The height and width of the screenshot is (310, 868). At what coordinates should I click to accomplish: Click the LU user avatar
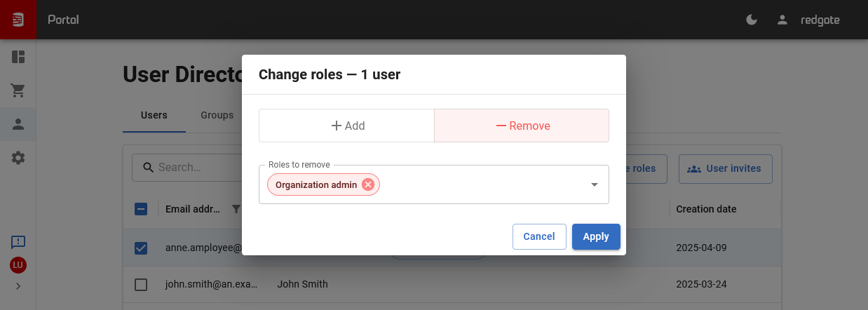18,265
